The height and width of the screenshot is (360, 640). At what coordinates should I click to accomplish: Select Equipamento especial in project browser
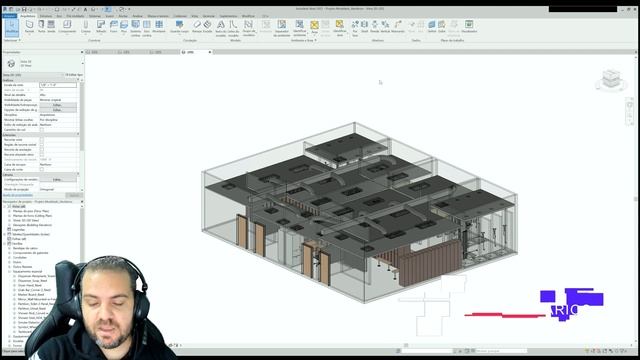(27, 271)
